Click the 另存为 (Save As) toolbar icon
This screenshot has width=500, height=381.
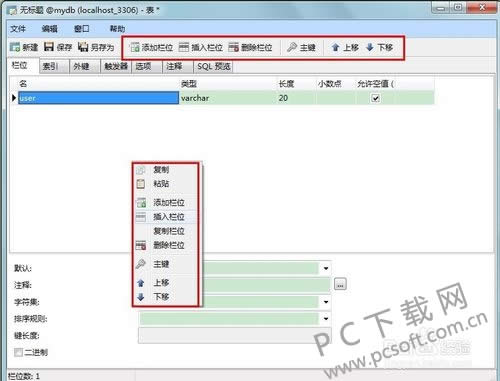[x=83, y=47]
